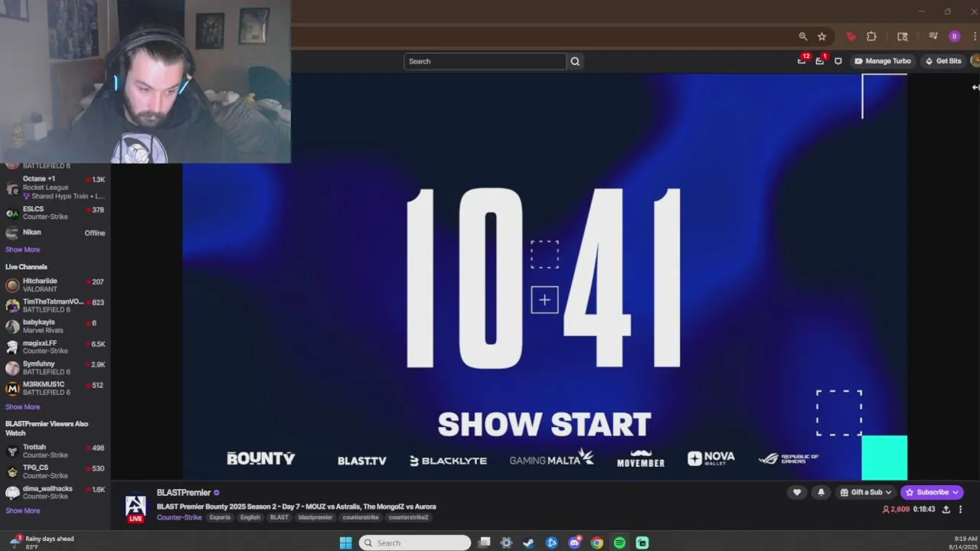Image resolution: width=980 pixels, height=551 pixels.
Task: Click the Manage Turbo button
Action: click(883, 61)
